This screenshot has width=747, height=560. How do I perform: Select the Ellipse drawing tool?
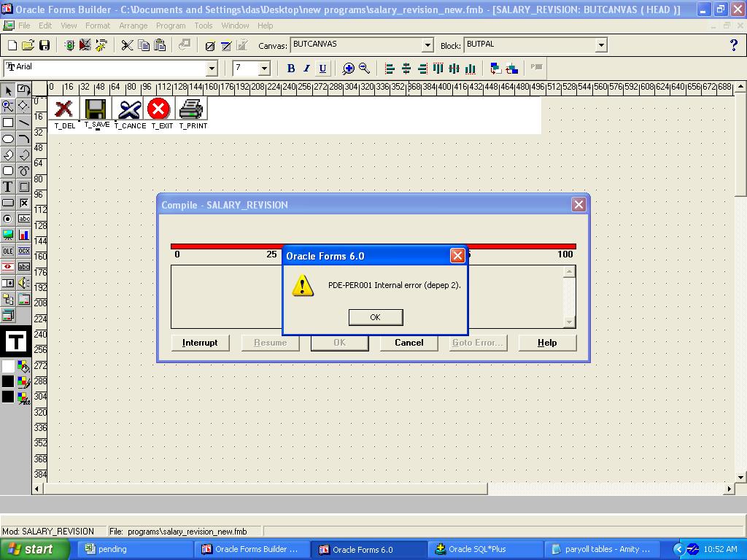8,139
